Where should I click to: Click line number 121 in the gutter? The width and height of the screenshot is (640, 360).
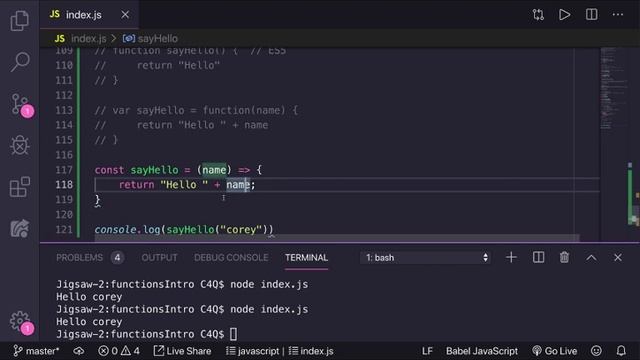point(64,229)
